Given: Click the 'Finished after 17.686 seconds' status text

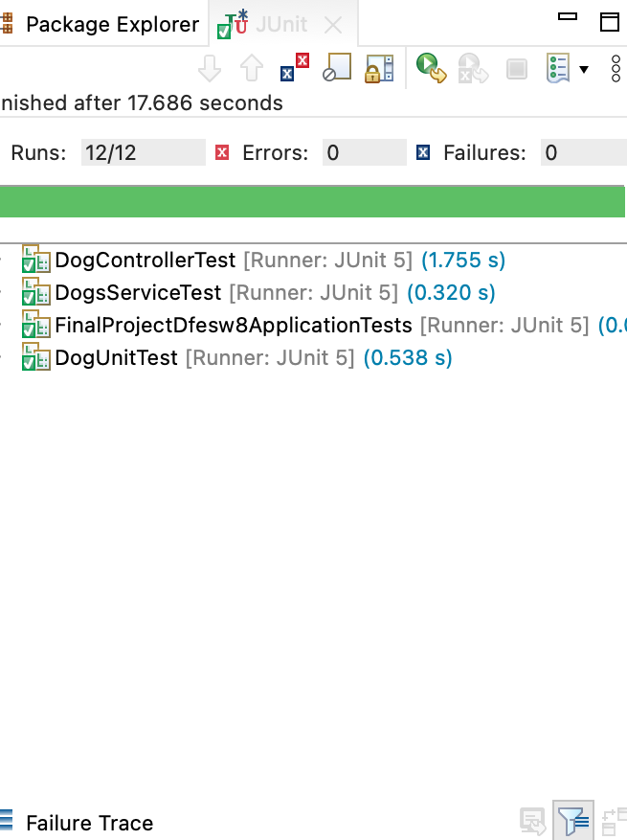Looking at the screenshot, I should tap(142, 102).
